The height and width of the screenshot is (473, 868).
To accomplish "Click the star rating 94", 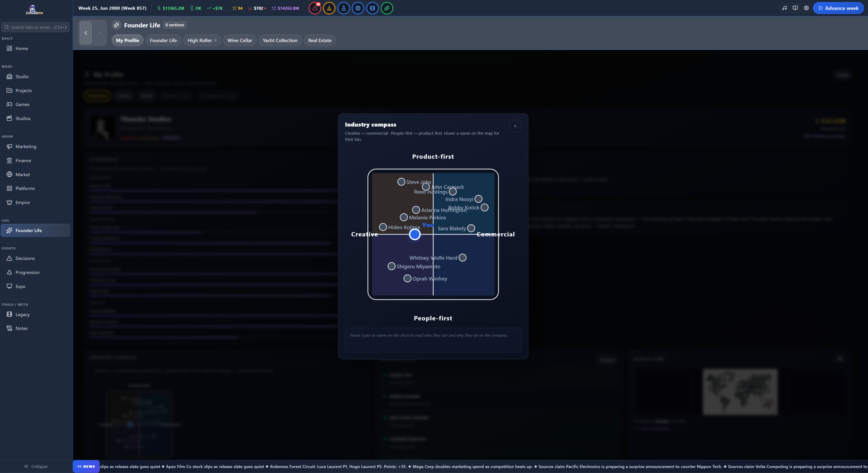I will coord(237,8).
